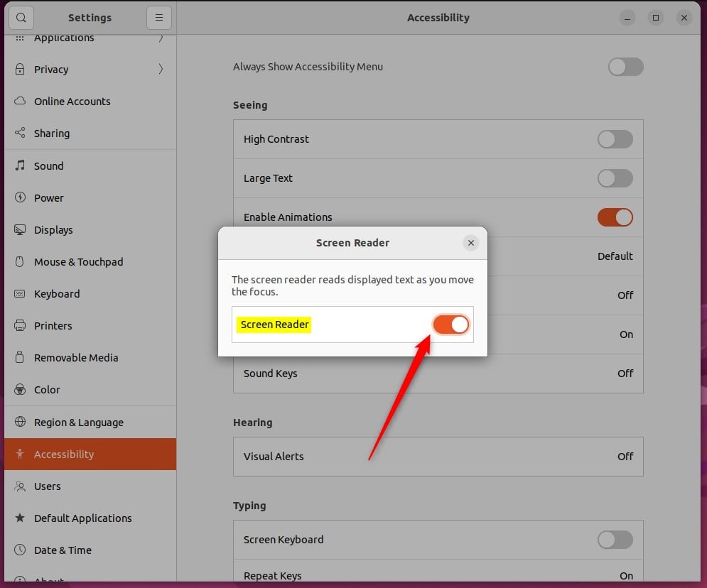The image size is (707, 588).
Task: Enable the High Contrast toggle
Action: click(615, 139)
